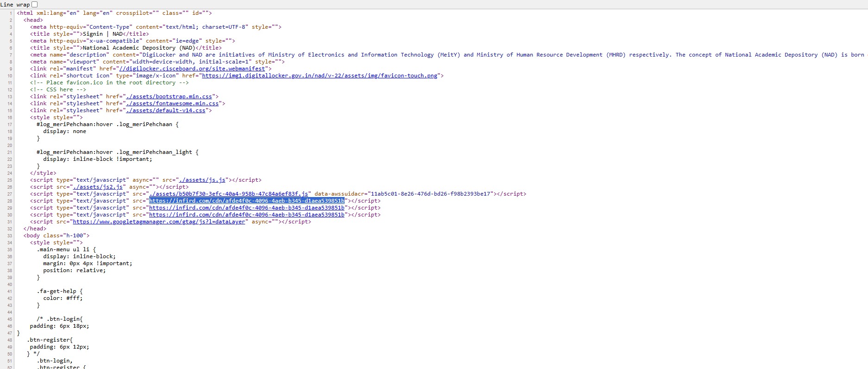Screen dimensions: 868x369
Task: Click line number 33 in the gutter
Action: pyautogui.click(x=9, y=235)
